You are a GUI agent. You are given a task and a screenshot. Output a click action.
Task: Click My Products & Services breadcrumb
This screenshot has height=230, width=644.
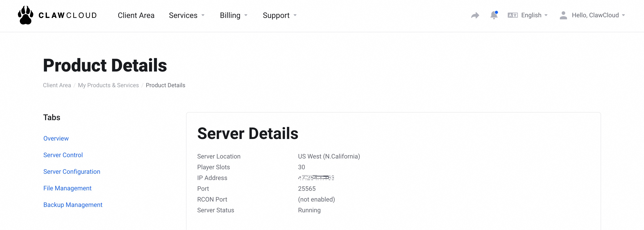pyautogui.click(x=108, y=85)
